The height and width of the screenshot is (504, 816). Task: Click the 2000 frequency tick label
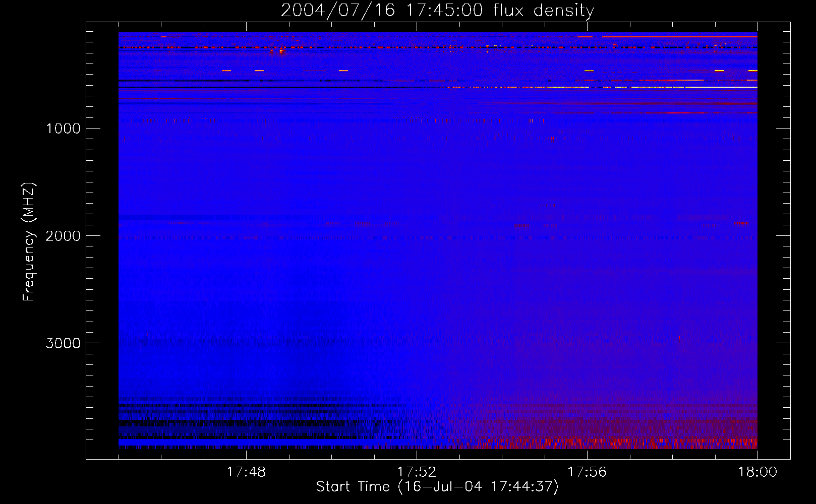tap(63, 236)
